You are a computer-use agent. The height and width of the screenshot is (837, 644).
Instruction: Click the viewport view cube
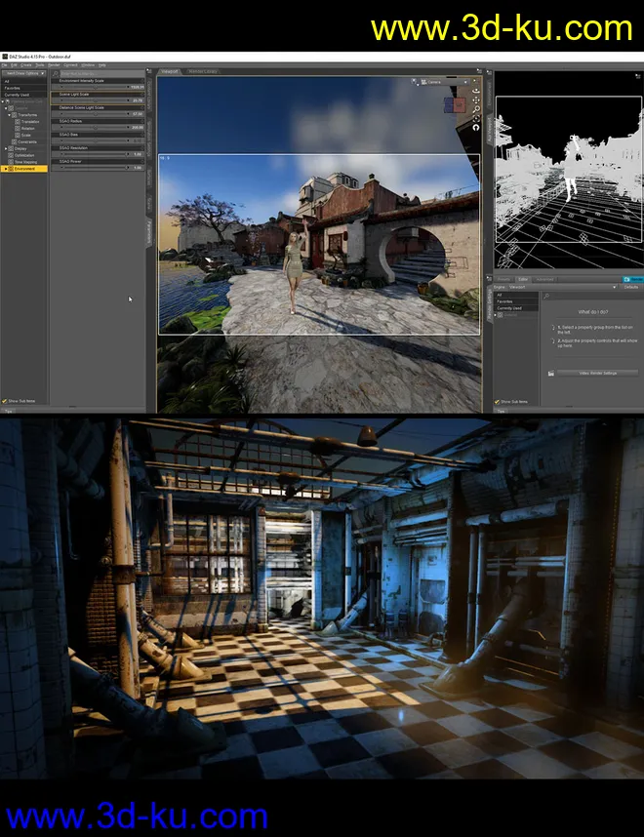pos(455,105)
